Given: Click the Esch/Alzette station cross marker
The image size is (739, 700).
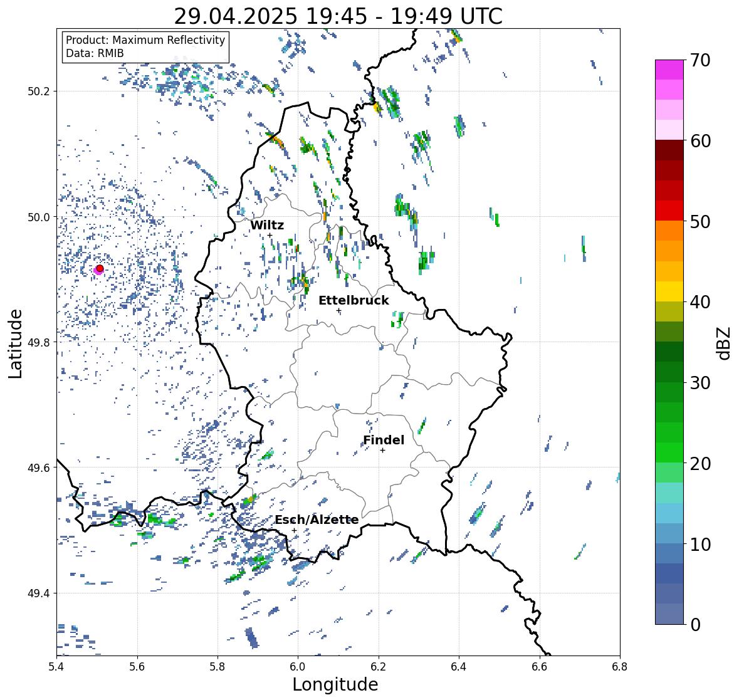Looking at the screenshot, I should 294,530.
